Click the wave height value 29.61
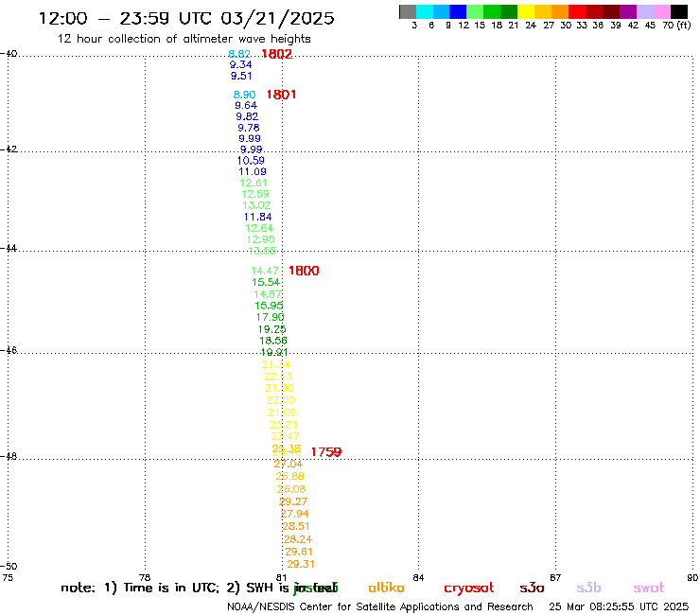Viewport: 700px width, 615px height. tap(299, 552)
